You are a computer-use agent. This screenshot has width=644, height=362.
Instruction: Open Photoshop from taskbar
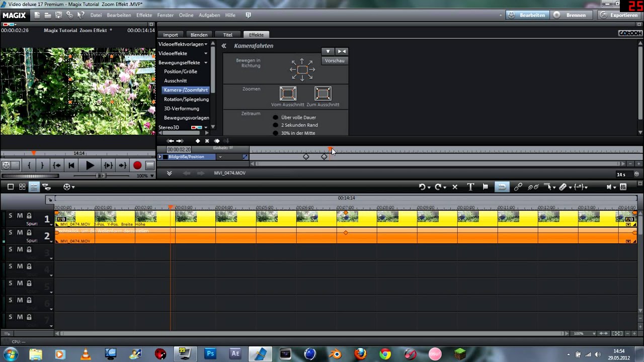[x=210, y=354]
